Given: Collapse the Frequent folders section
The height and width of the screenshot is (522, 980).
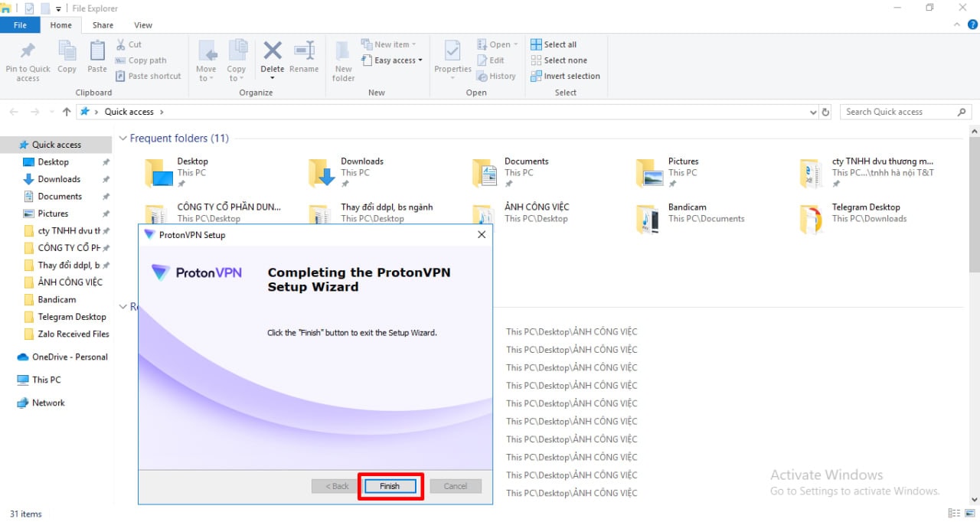Looking at the screenshot, I should pyautogui.click(x=122, y=139).
